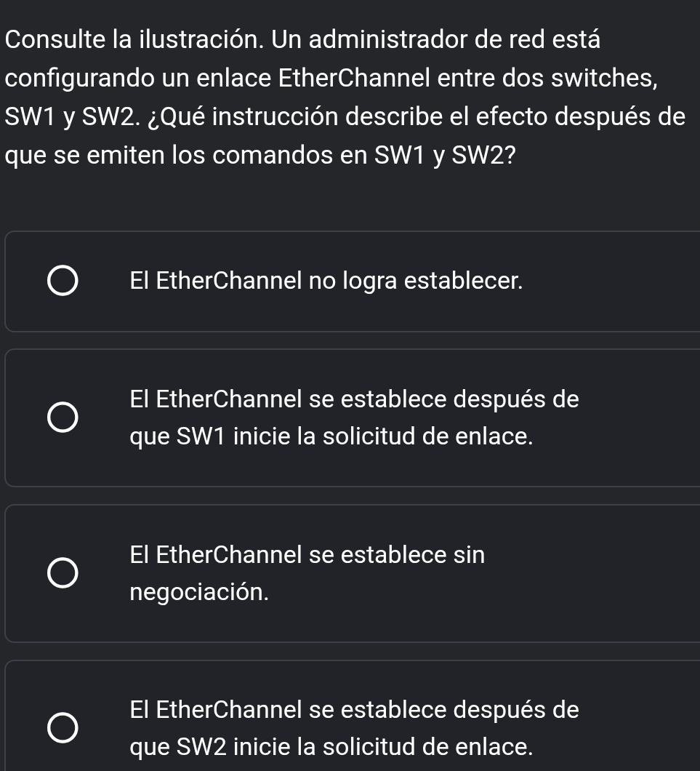Click the question line starting "SW1 y SW2. ¿Qué"

click(345, 116)
